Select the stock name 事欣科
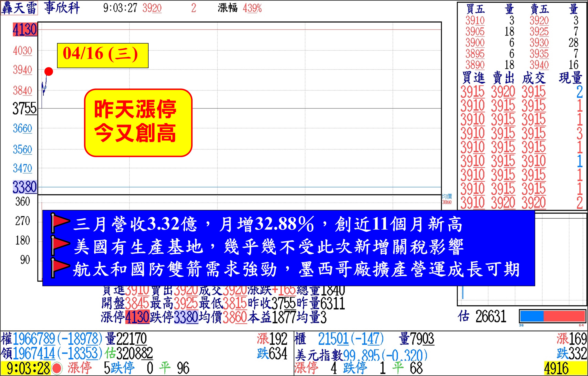 [62, 8]
